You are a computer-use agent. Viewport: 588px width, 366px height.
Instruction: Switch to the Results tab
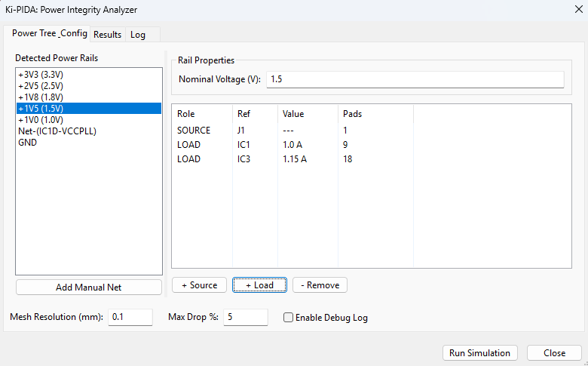pos(107,35)
